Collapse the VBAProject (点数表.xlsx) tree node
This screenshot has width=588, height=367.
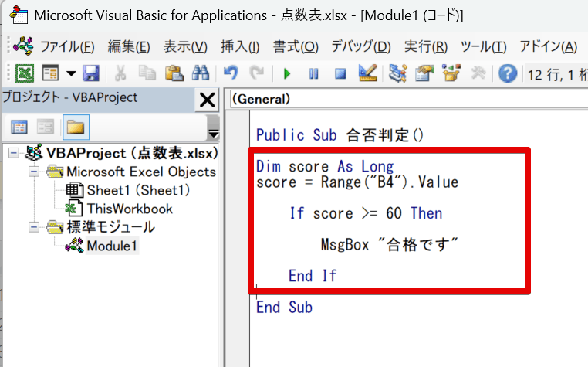(x=14, y=153)
